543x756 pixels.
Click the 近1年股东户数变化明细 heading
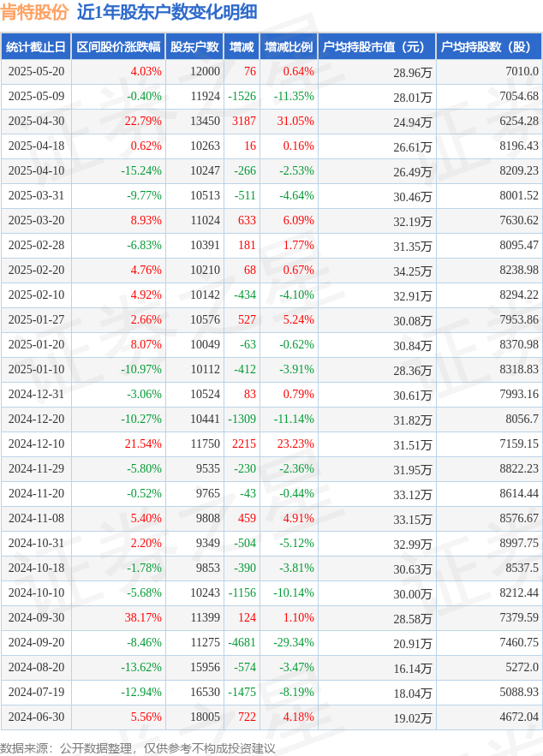[167, 13]
